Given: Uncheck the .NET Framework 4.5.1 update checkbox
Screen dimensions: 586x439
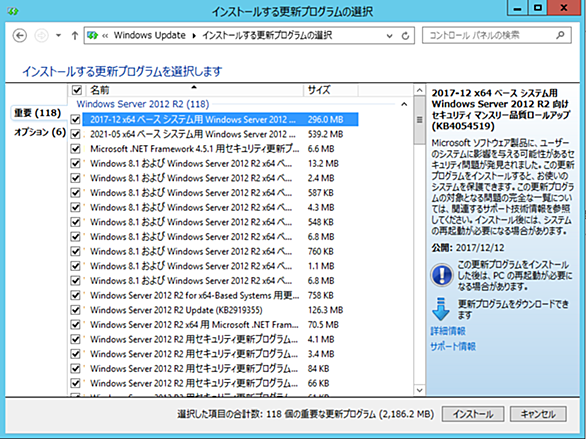Looking at the screenshot, I should coord(75,149).
